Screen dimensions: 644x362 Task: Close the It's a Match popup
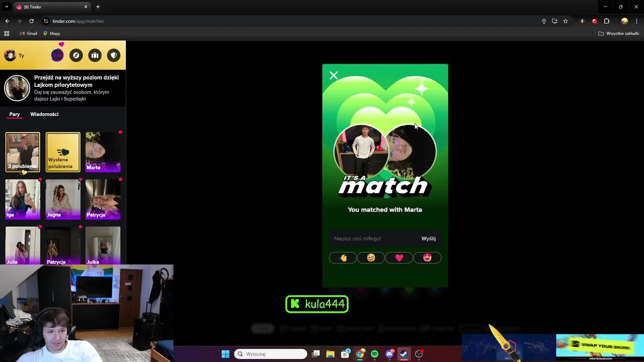click(x=334, y=75)
